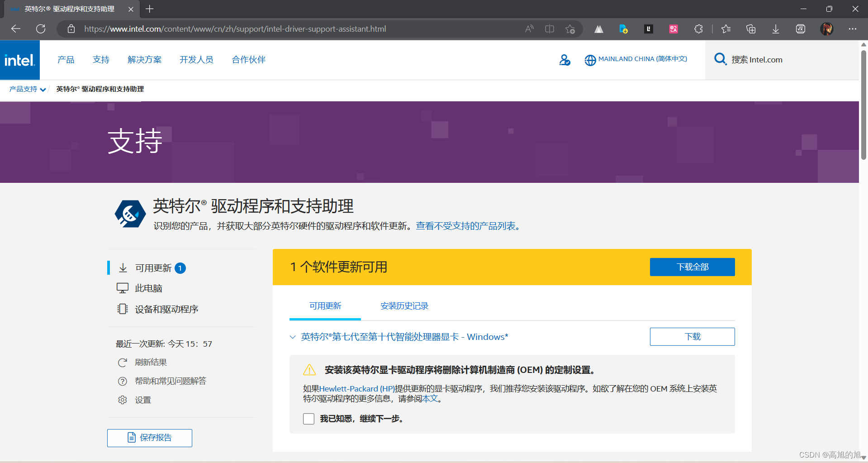Click the help question mark icon
The width and height of the screenshot is (868, 463).
point(123,381)
